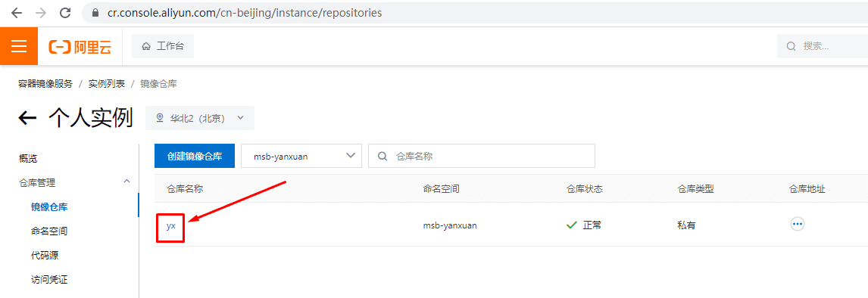Click the location pin icon by 华北2
This screenshot has height=298, width=868.
(161, 118)
